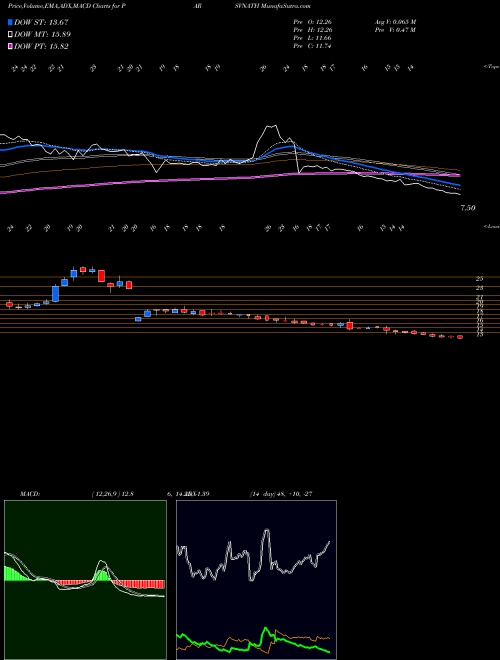Click the 'Pre H: 12.26' high value
This screenshot has width=500, height=660.
312,30
